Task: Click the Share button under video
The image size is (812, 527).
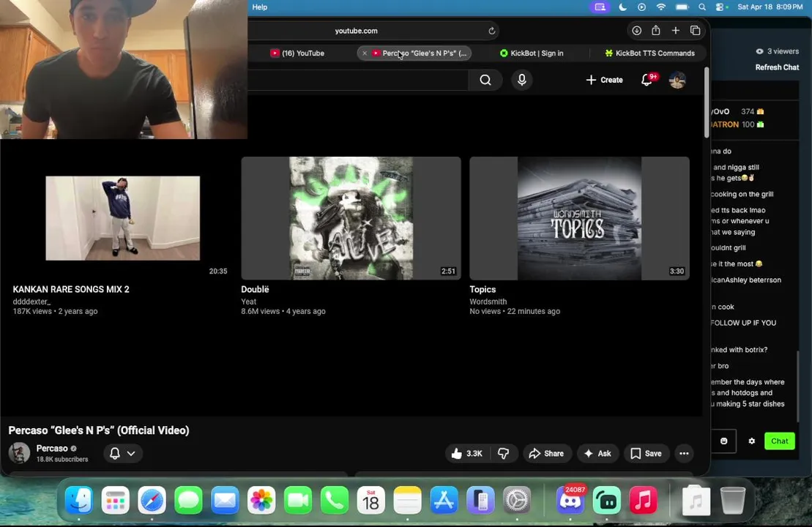Action: tap(546, 454)
